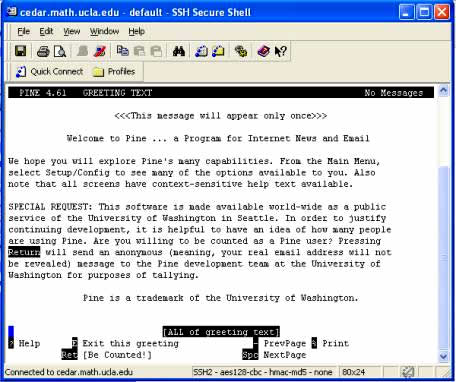Viewport: 456px width, 382px height.
Task: Click the New Terminal Window icon
Action: tap(201, 51)
